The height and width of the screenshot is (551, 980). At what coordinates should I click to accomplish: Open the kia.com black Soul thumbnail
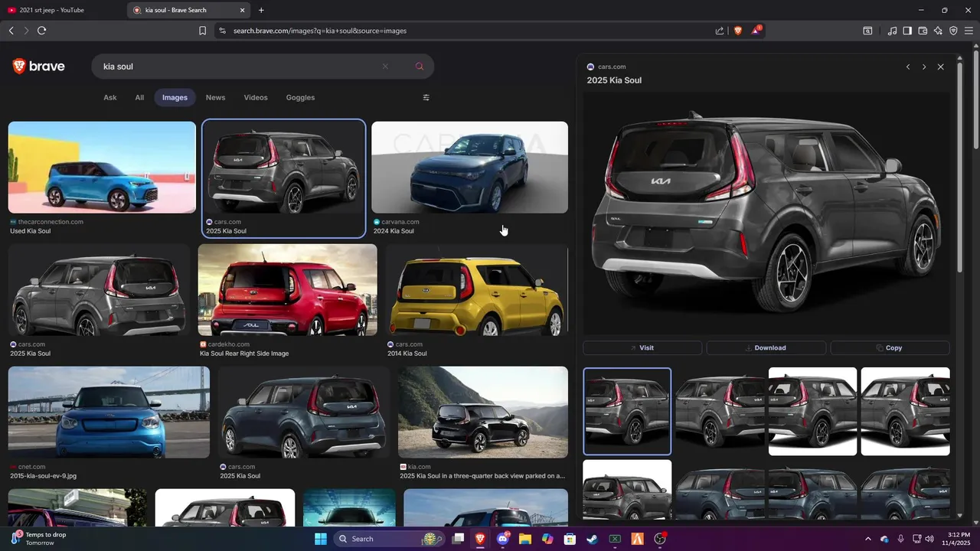[483, 412]
